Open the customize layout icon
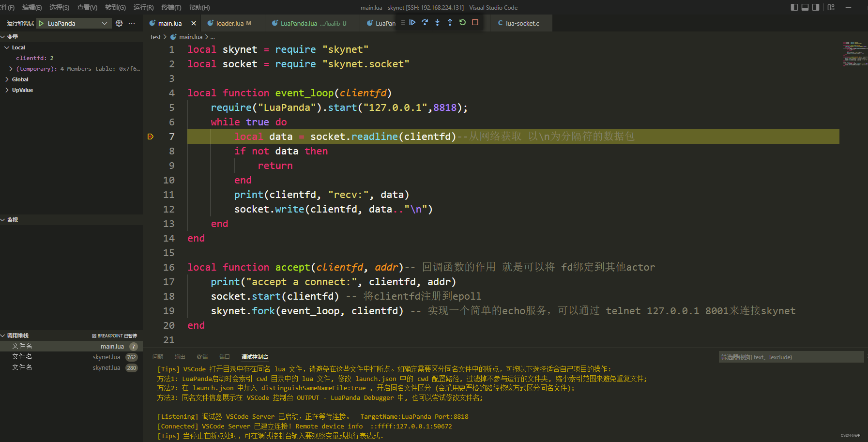 point(831,7)
